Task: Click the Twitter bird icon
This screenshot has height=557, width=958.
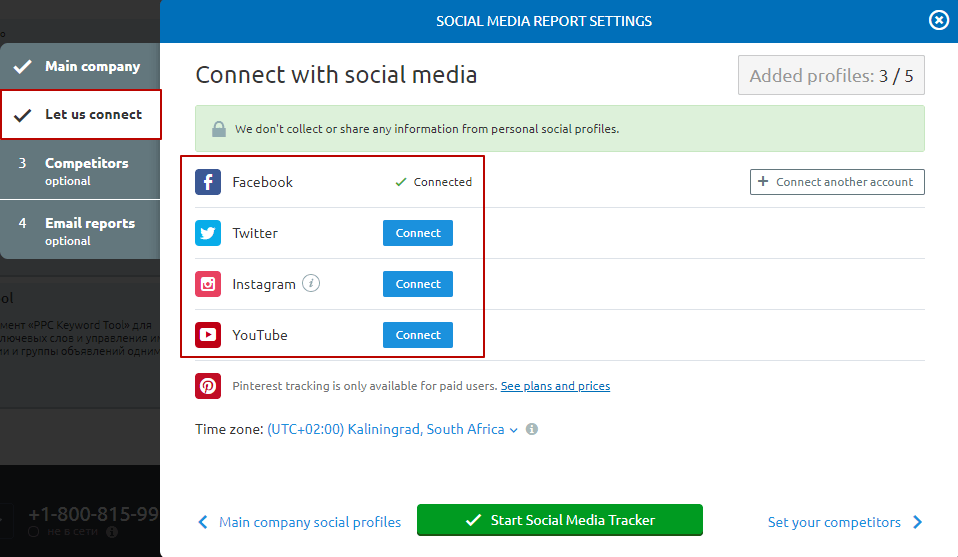Action: [208, 233]
